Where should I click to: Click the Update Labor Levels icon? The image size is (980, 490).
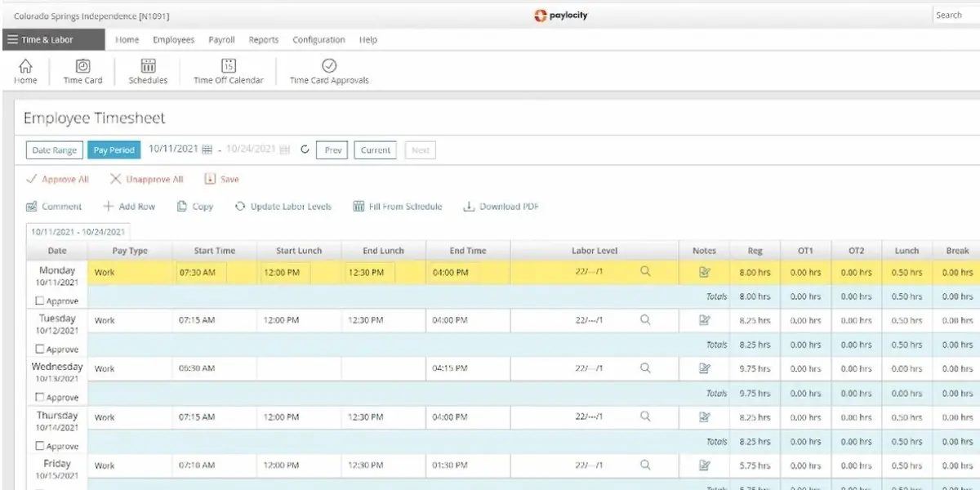(x=240, y=207)
